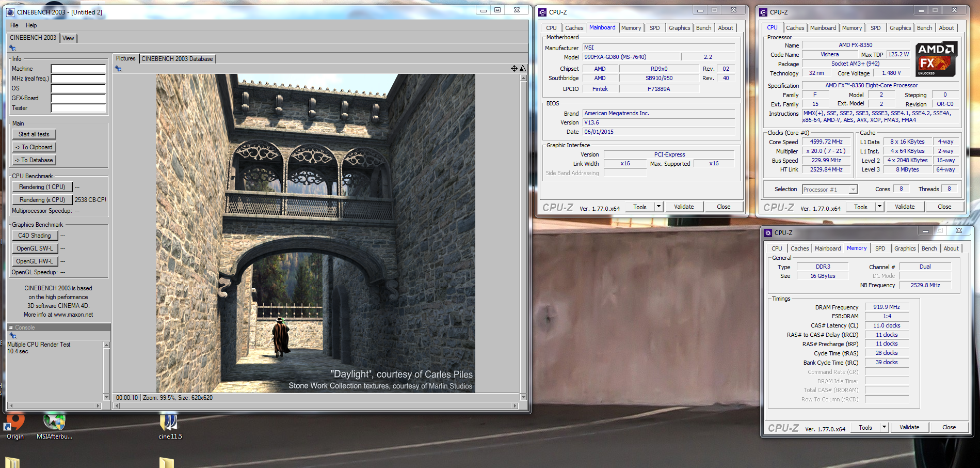The height and width of the screenshot is (468, 980).
Task: Open the cine 11.5 desktop folder
Action: click(170, 426)
